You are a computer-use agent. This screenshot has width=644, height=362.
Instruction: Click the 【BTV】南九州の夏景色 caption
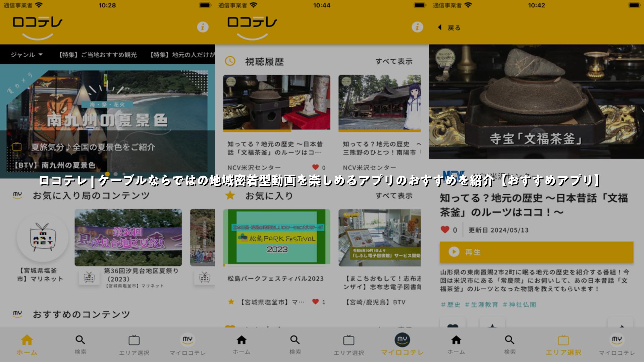54,165
